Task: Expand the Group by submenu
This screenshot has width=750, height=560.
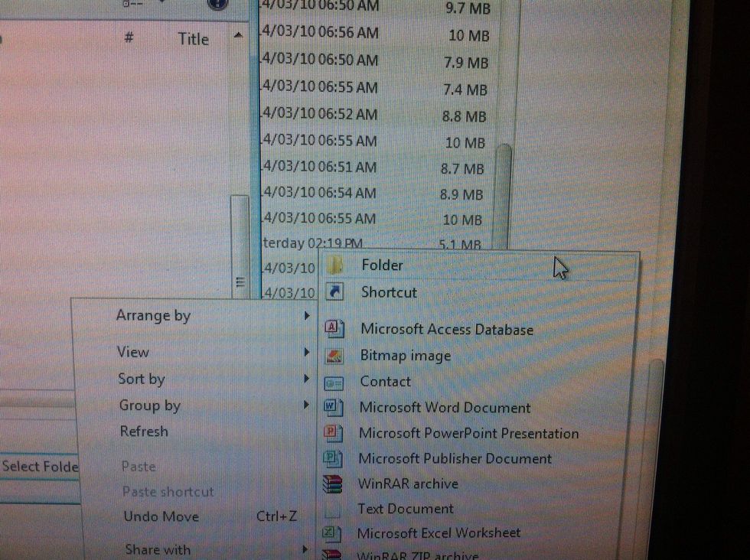Action: pos(149,405)
